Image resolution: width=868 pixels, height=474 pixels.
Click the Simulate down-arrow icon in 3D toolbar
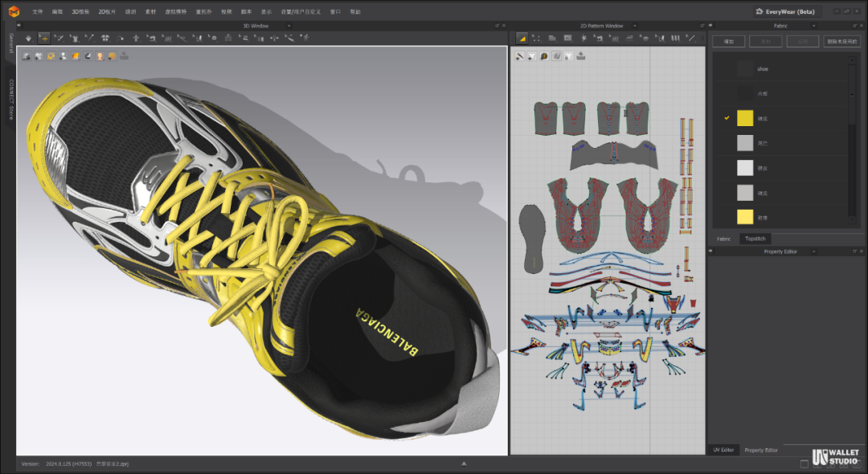(x=28, y=39)
